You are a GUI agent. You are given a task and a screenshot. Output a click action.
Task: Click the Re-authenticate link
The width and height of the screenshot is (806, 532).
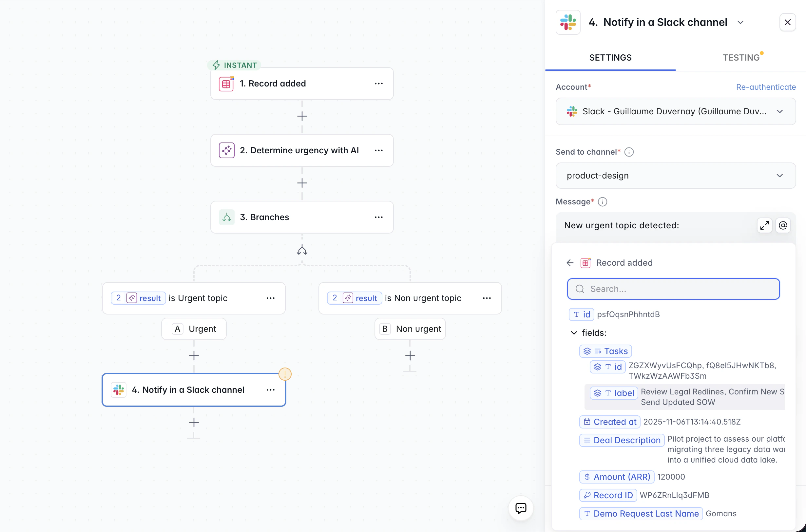pos(766,87)
